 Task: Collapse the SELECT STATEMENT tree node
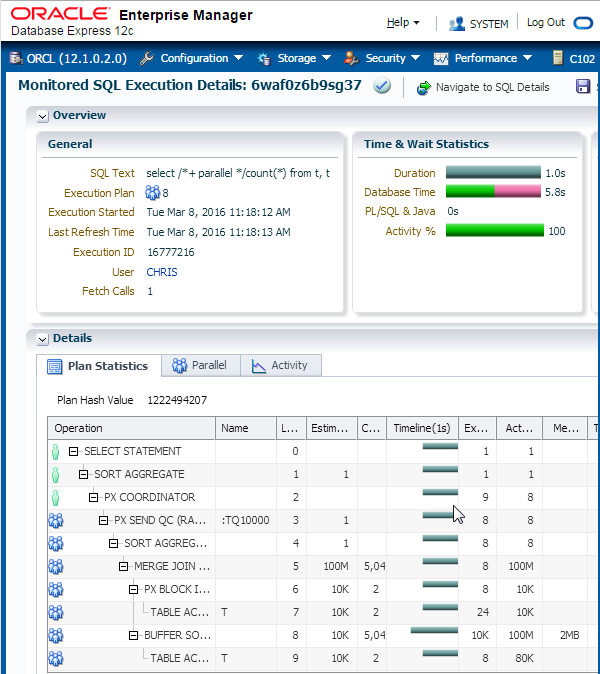click(x=73, y=451)
